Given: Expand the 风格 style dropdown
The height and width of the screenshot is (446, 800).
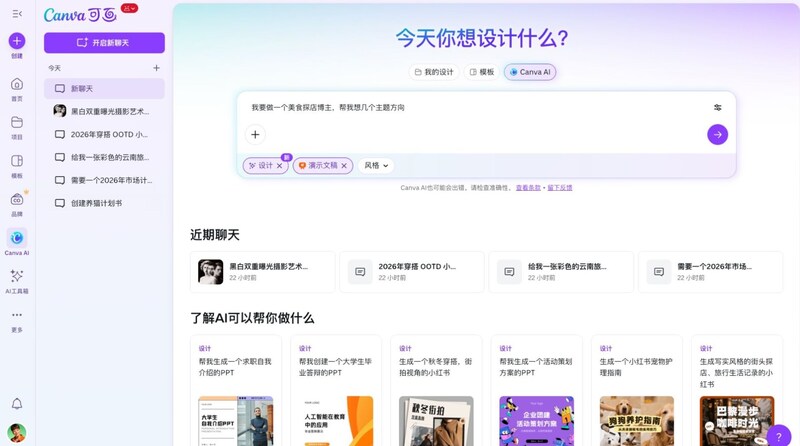Looking at the screenshot, I should [x=377, y=166].
